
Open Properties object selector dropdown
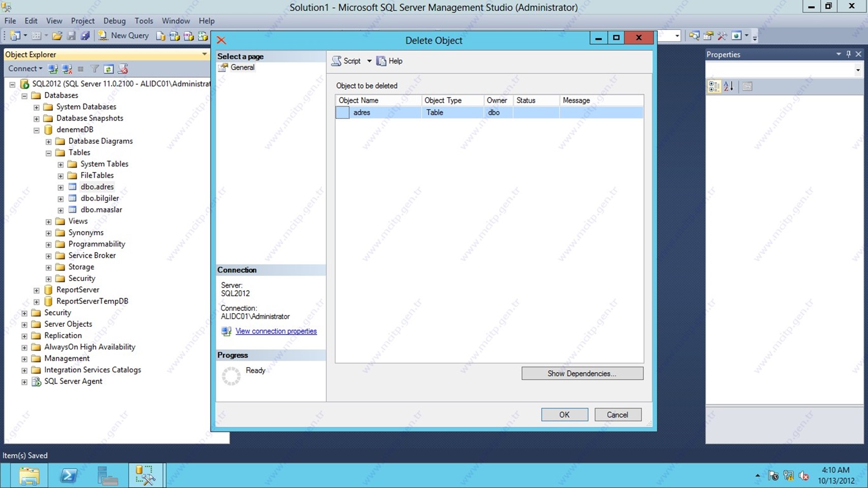click(x=858, y=70)
